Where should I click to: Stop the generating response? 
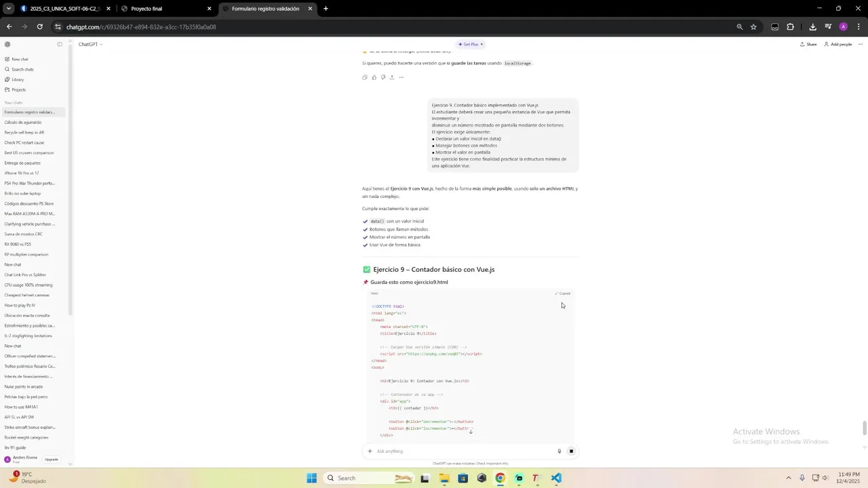(x=571, y=451)
